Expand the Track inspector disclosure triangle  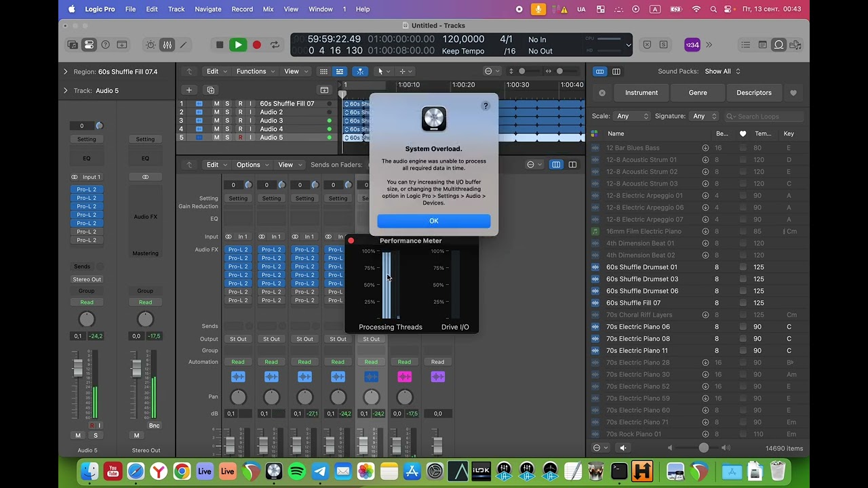coord(66,90)
